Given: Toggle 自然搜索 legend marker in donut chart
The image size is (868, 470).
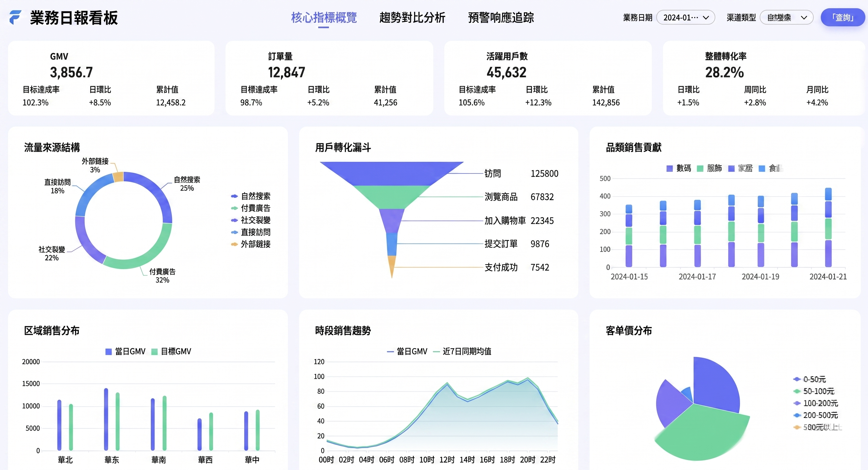Looking at the screenshot, I should tap(234, 196).
